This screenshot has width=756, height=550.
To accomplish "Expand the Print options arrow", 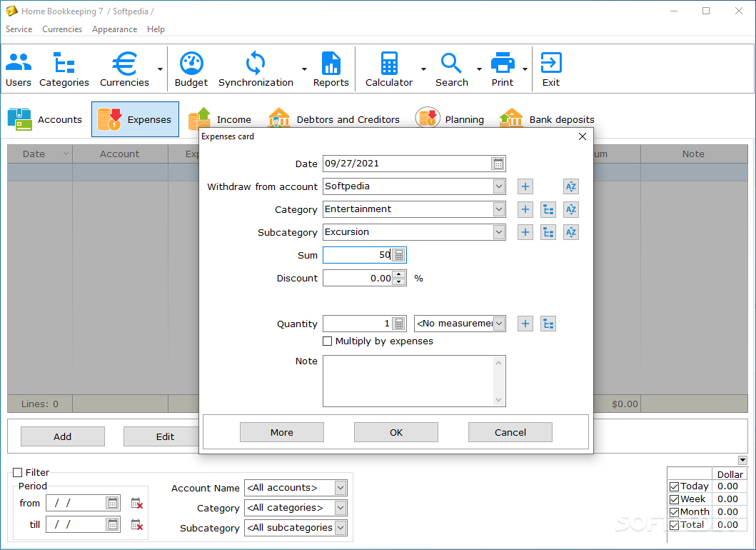I will pyautogui.click(x=525, y=69).
